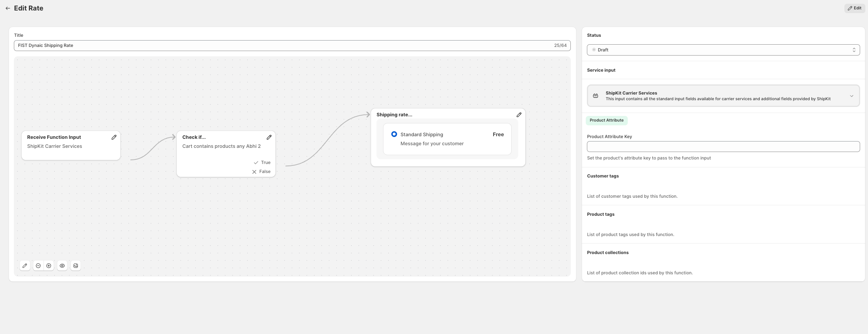This screenshot has width=868, height=334.
Task: Toggle the canvas eye preview button
Action: coord(62,266)
